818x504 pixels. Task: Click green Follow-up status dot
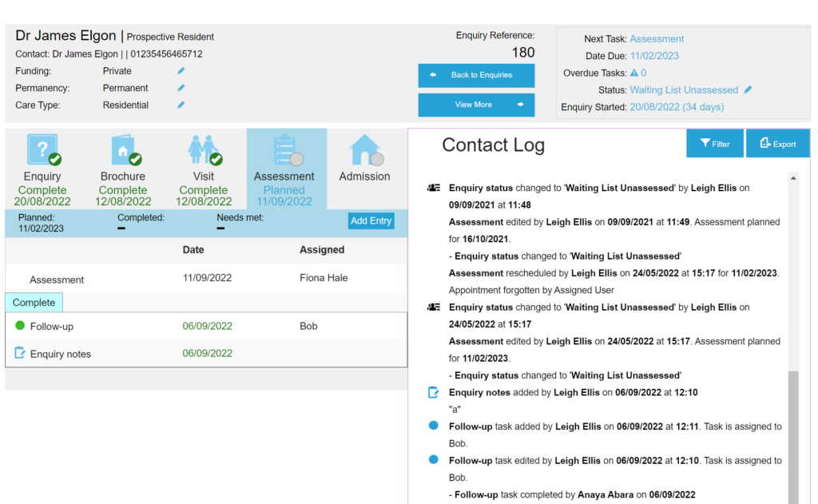point(20,326)
